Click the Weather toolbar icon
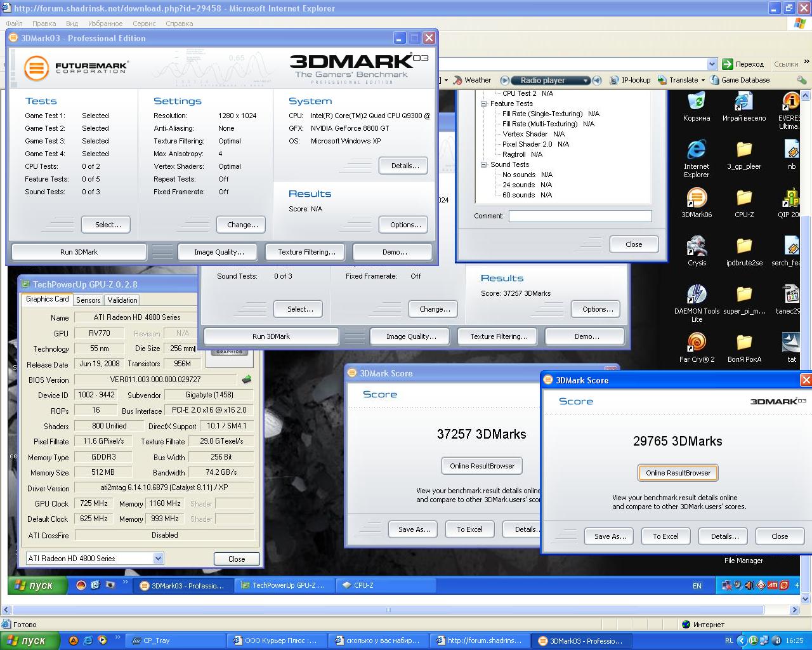This screenshot has height=650, width=812. (x=473, y=80)
